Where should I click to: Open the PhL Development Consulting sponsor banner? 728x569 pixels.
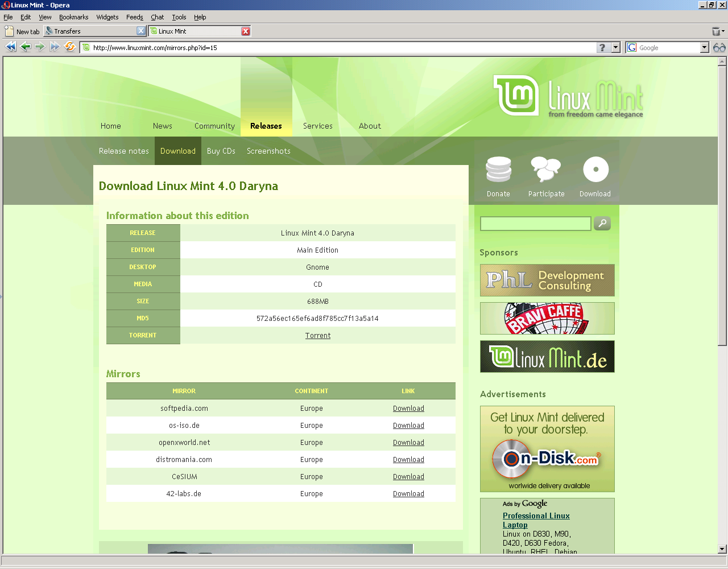[x=547, y=280]
